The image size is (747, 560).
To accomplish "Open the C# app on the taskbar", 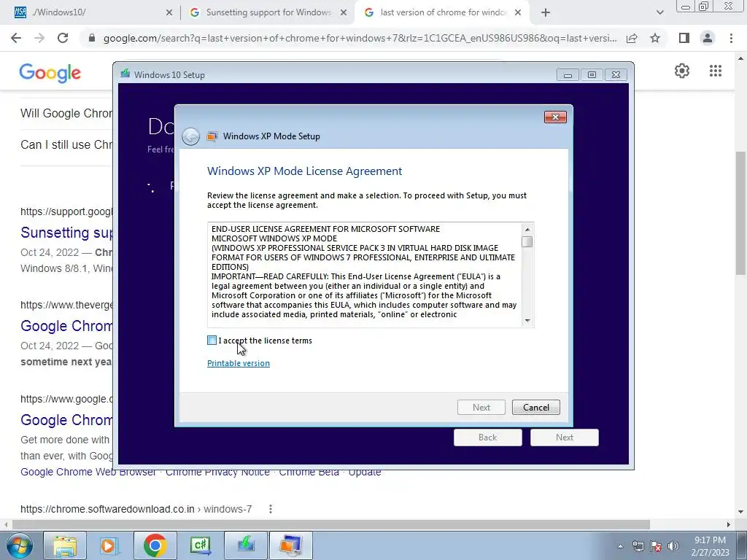I will click(x=200, y=545).
